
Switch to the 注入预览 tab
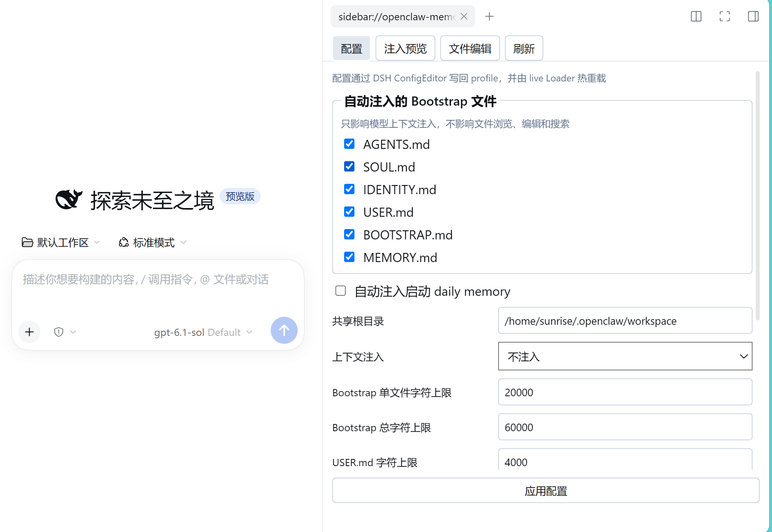click(405, 48)
